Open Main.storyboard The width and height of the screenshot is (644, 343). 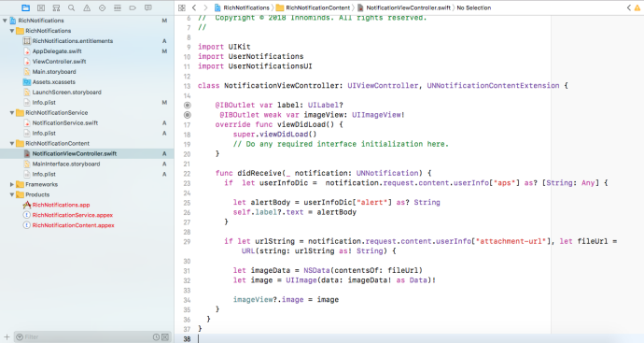[54, 72]
